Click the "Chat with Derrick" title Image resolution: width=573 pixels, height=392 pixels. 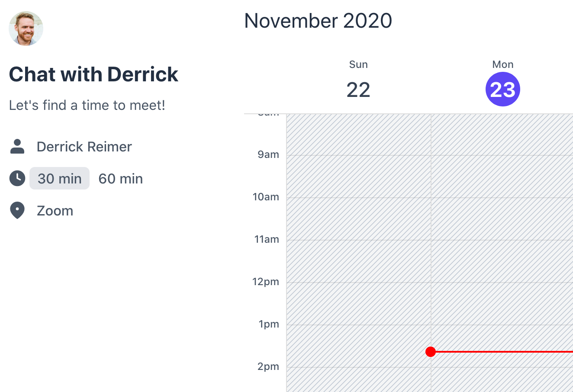coord(93,74)
